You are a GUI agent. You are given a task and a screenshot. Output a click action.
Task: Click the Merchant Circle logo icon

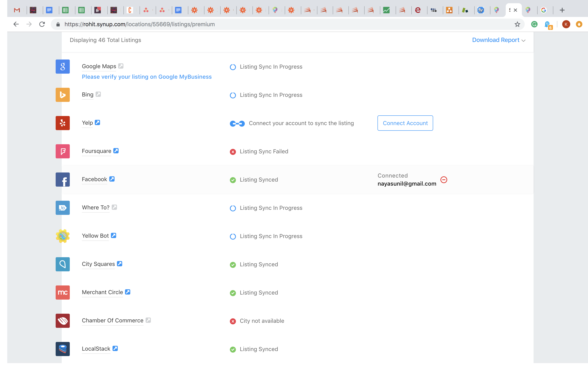click(x=63, y=292)
